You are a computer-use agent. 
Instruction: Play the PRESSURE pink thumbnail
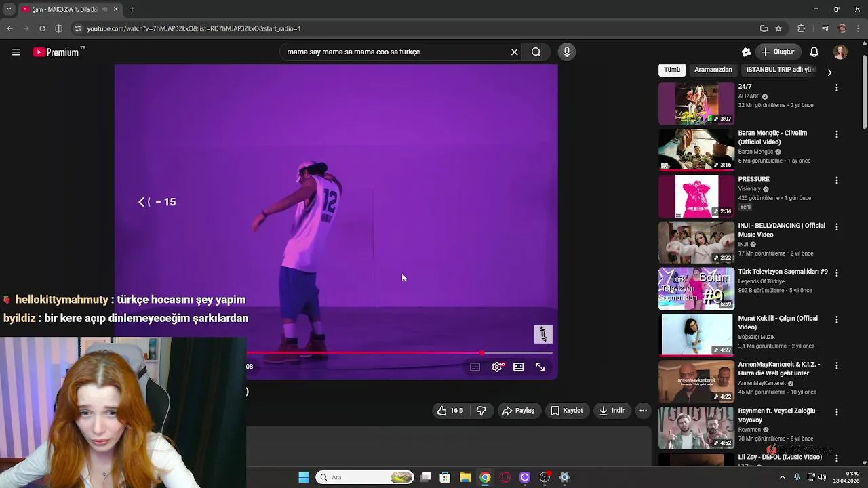click(696, 196)
